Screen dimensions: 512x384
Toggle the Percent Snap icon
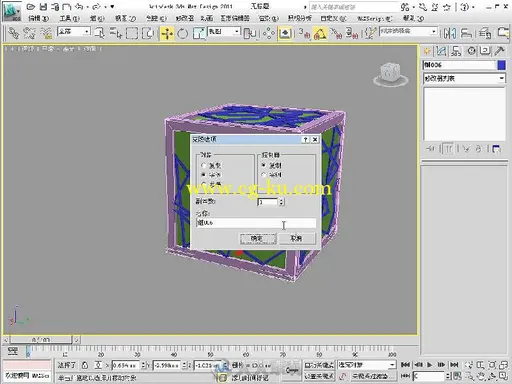(336, 33)
